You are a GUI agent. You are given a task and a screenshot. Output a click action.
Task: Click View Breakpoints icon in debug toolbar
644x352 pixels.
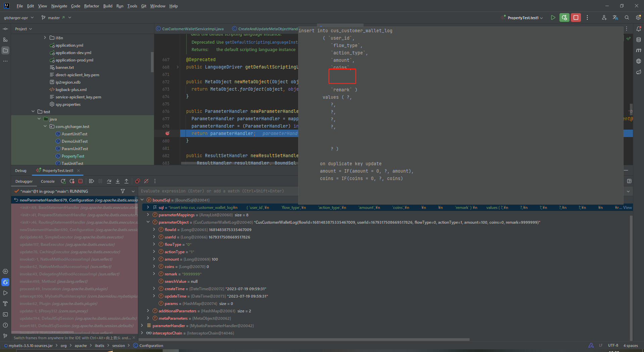point(138,181)
